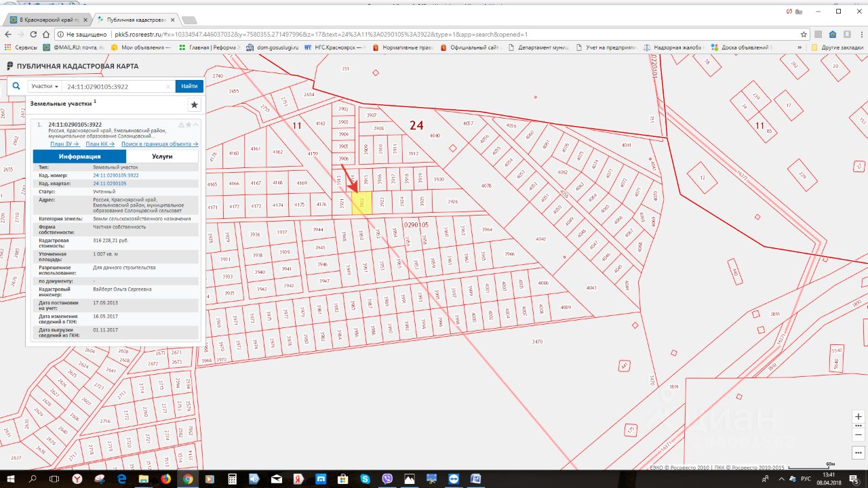
Task: Open the План ЗУ link
Action: click(64, 144)
